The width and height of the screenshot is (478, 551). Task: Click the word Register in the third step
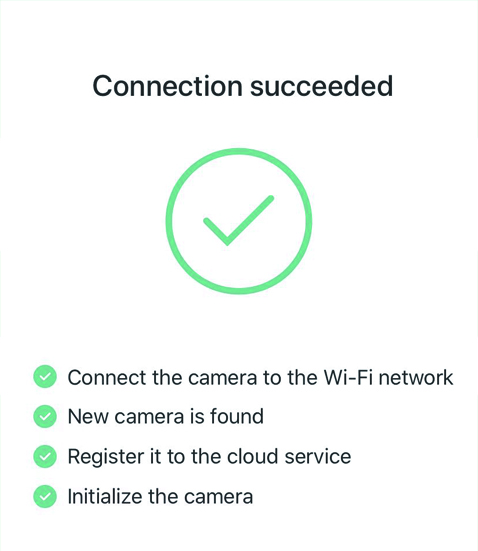(105, 457)
